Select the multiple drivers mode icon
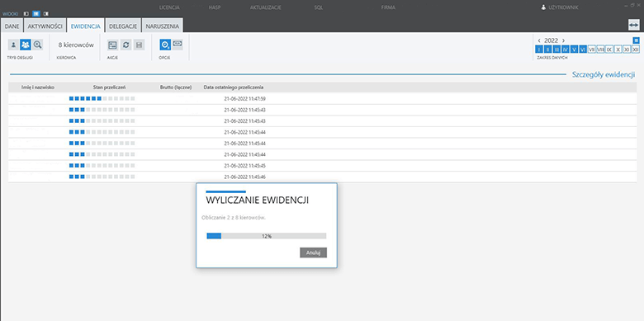 tap(26, 45)
